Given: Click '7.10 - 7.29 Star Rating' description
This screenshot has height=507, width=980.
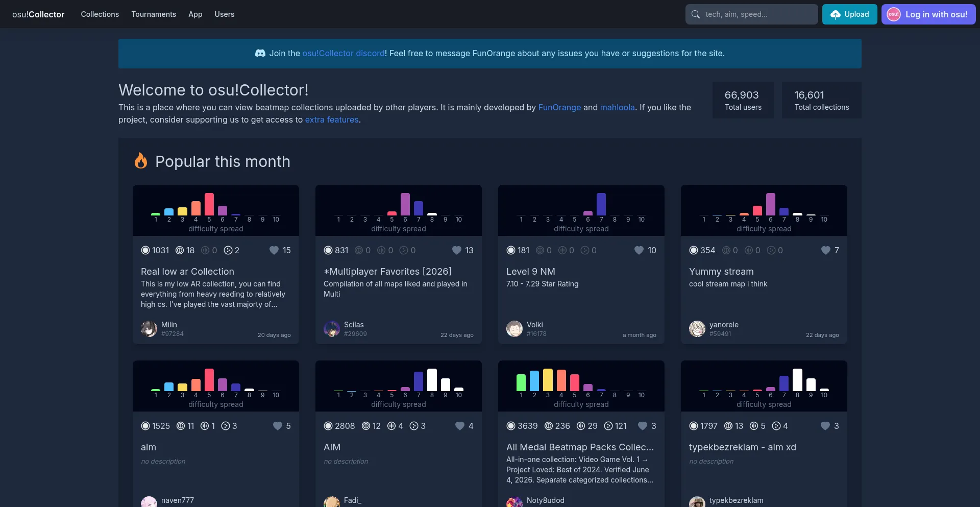Looking at the screenshot, I should coord(542,284).
